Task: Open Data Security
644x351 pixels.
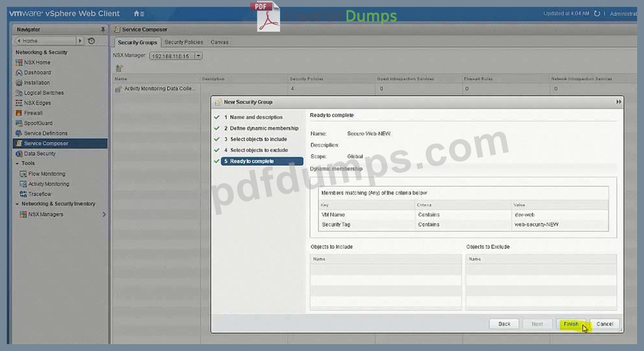Action: [x=39, y=153]
